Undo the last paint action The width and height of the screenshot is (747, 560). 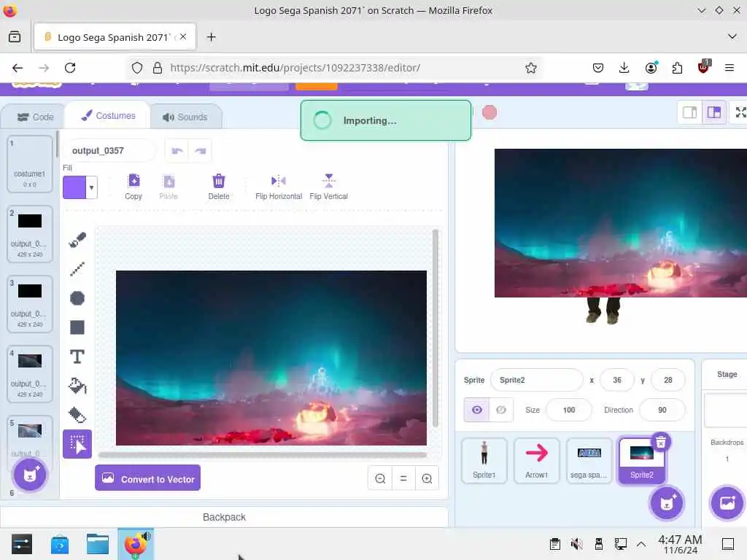[177, 151]
